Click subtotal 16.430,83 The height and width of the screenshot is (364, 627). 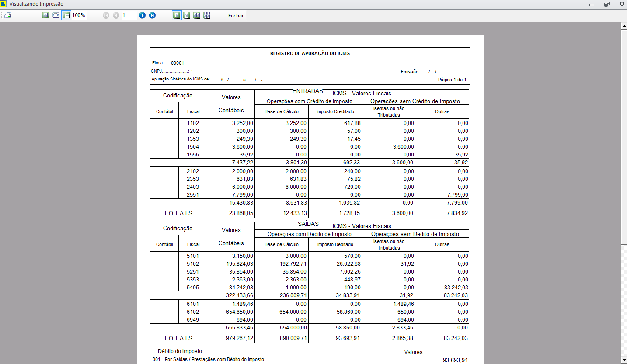242,203
